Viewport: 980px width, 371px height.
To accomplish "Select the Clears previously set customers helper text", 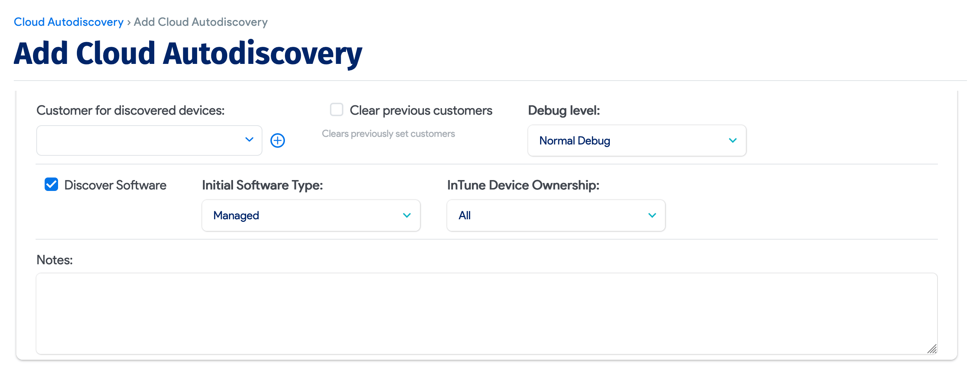I will (388, 133).
